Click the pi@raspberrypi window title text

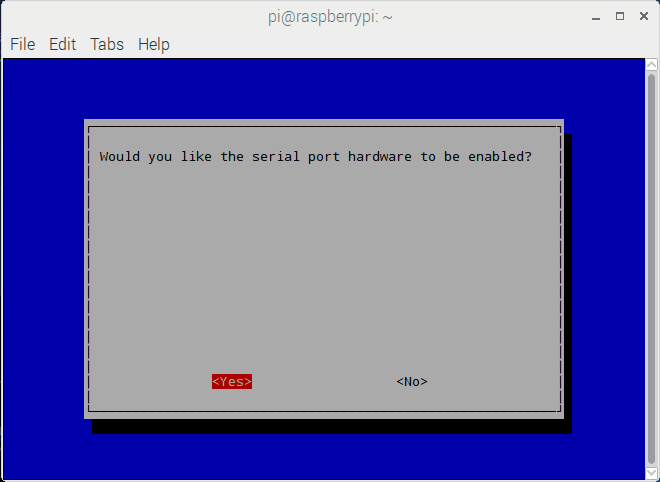pyautogui.click(x=330, y=17)
